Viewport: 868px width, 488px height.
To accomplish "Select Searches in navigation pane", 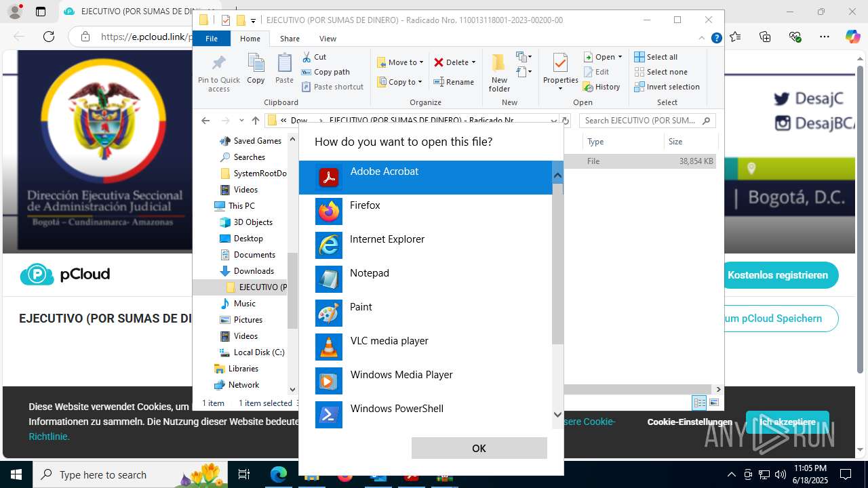I will 242,157.
